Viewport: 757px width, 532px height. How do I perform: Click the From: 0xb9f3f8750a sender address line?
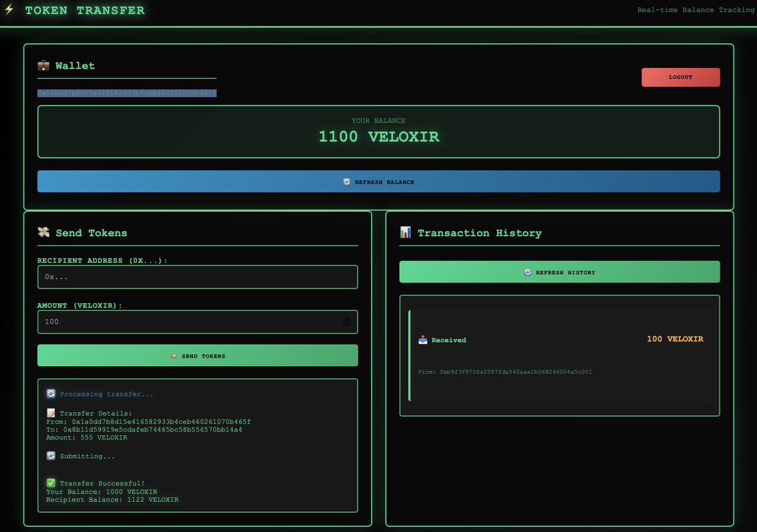[x=505, y=372]
